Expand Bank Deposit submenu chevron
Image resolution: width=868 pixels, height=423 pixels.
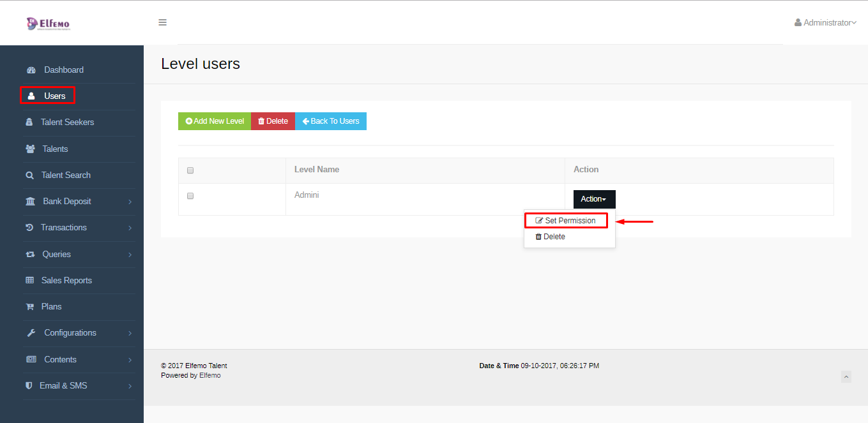(x=130, y=202)
